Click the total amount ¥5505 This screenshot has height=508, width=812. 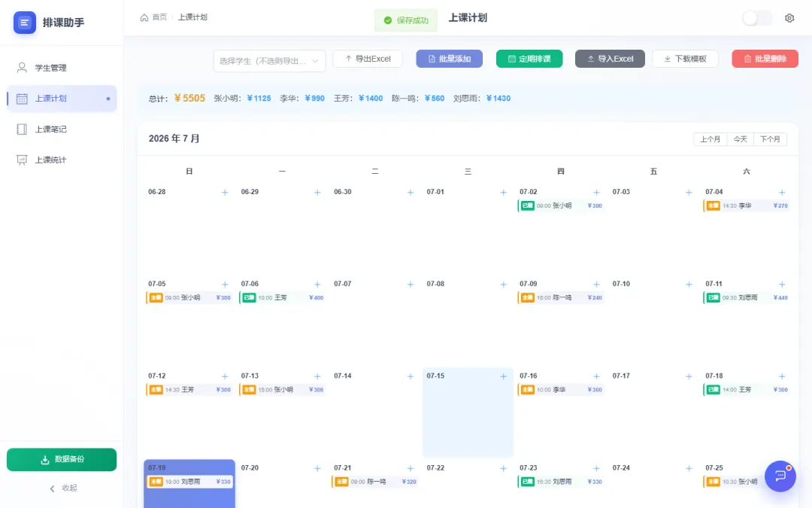[x=189, y=99]
